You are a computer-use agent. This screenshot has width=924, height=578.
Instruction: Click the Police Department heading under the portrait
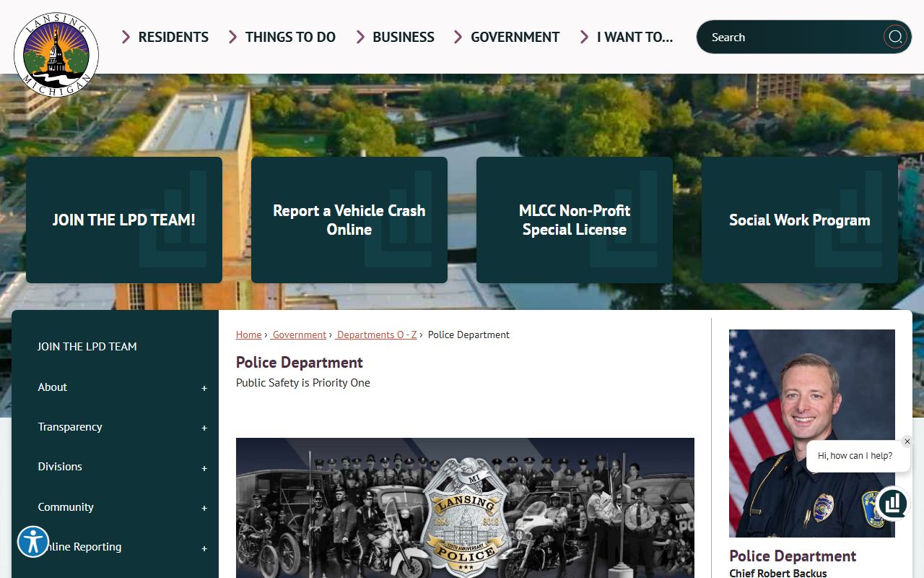(x=793, y=556)
